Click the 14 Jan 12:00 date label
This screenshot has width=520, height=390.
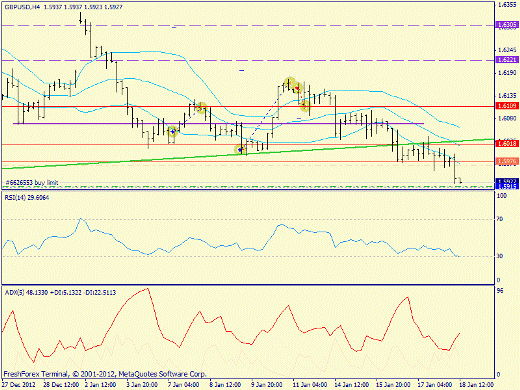352,384
